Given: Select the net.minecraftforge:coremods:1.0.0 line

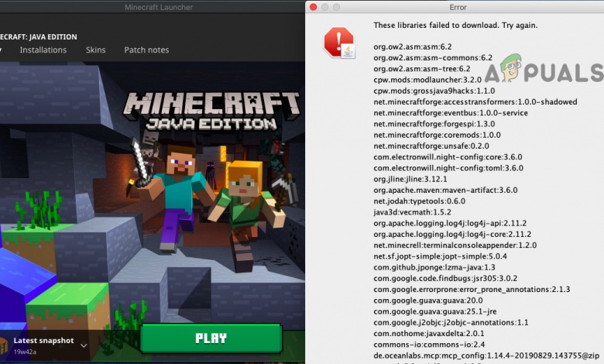Looking at the screenshot, I should 437,135.
